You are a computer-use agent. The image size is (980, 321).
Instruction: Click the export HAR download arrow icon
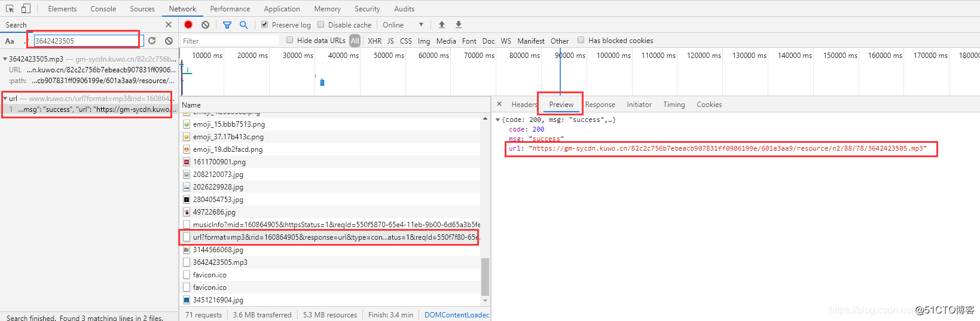tap(459, 25)
